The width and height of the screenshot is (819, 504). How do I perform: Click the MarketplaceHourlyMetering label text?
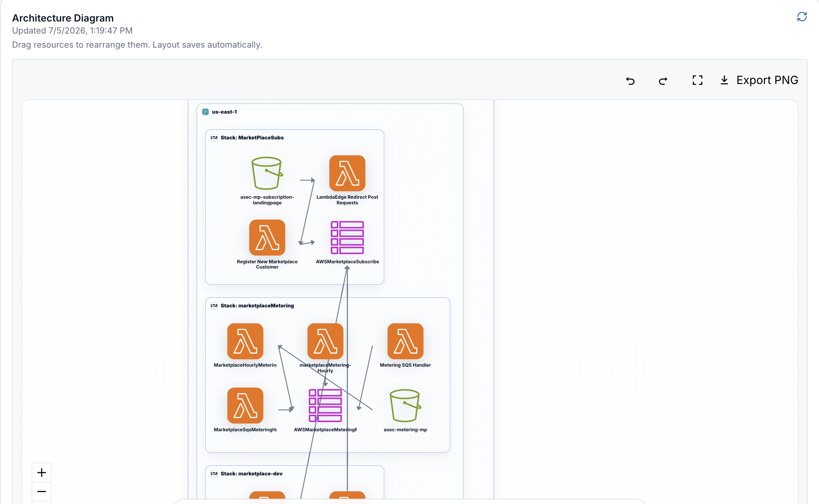(x=245, y=365)
